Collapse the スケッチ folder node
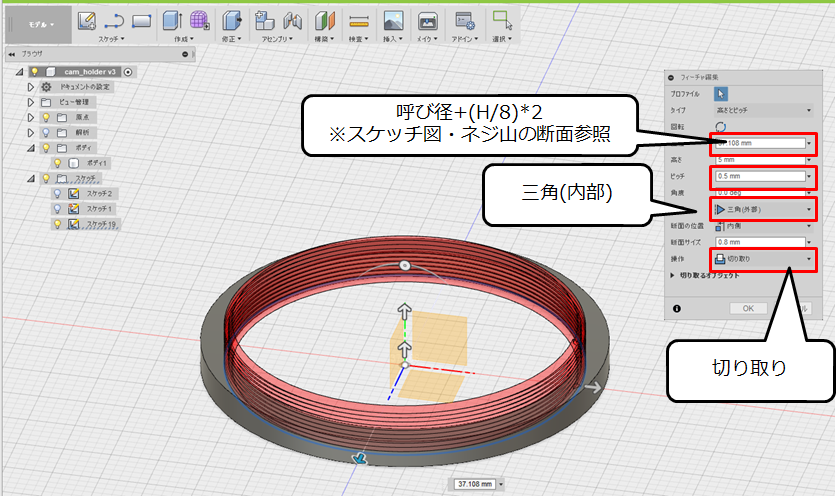Viewport: 836px width, 496px height. coord(31,179)
